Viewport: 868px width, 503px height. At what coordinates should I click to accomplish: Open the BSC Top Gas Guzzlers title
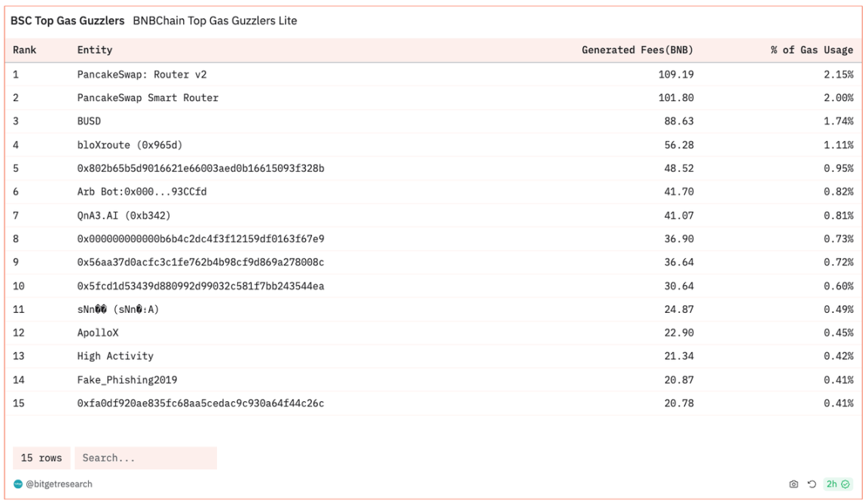click(x=67, y=21)
